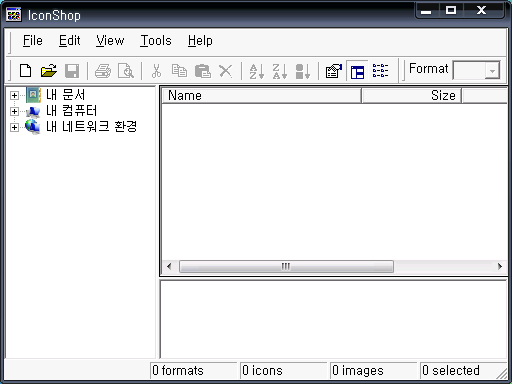The width and height of the screenshot is (512, 384).
Task: Click the horizontal scrollbar thumb
Action: (286, 266)
